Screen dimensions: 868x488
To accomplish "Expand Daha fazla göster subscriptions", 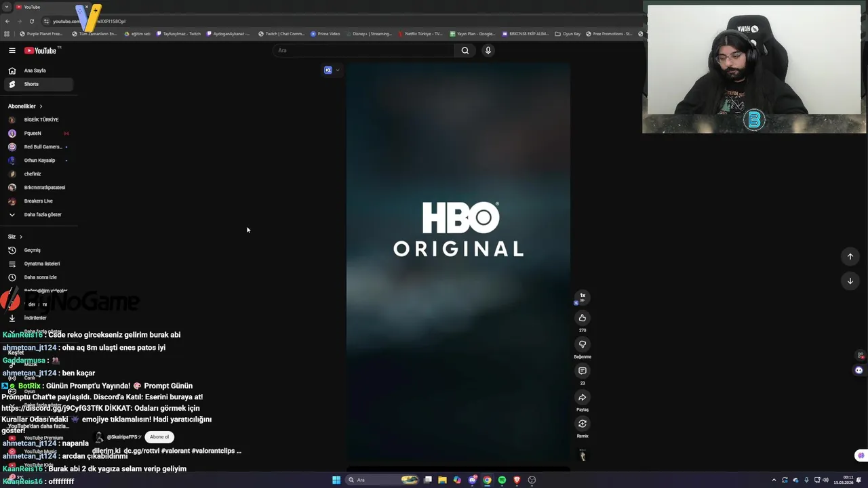I will click(38, 214).
